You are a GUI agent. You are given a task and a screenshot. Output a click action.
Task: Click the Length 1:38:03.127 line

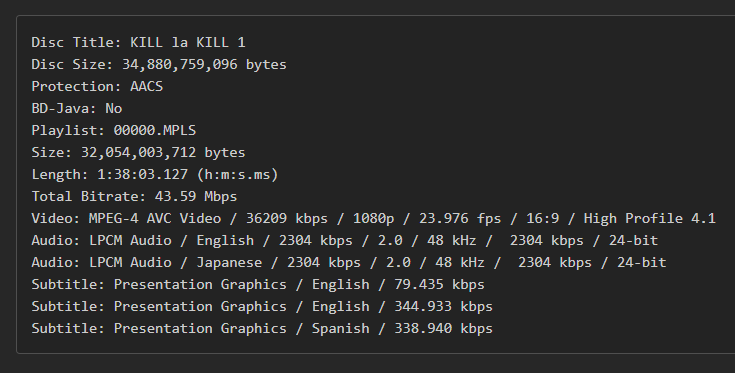pos(155,174)
